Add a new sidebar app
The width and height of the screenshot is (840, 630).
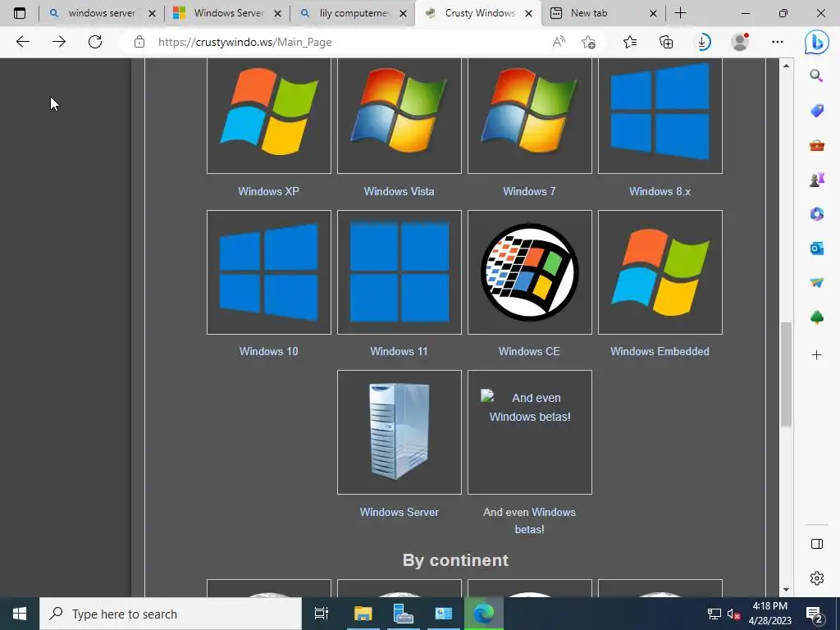coord(816,354)
